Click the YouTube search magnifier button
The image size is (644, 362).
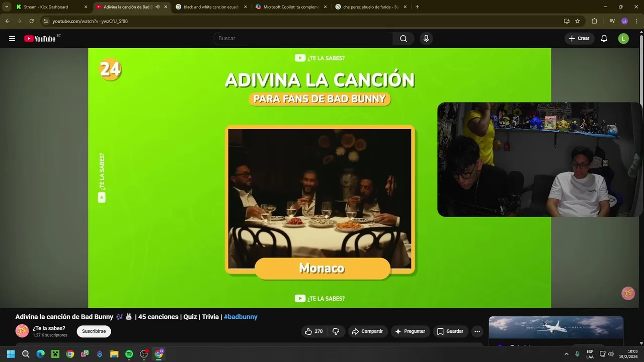point(404,39)
